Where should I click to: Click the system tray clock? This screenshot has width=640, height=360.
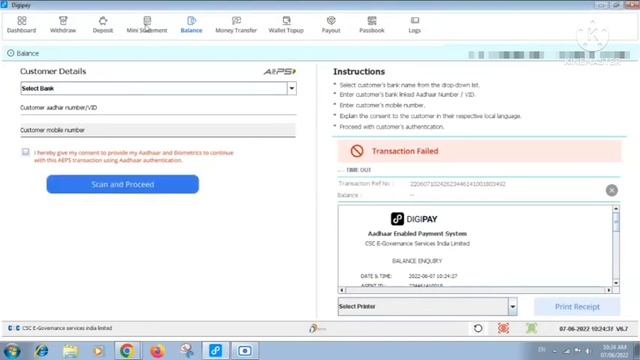pyautogui.click(x=614, y=351)
